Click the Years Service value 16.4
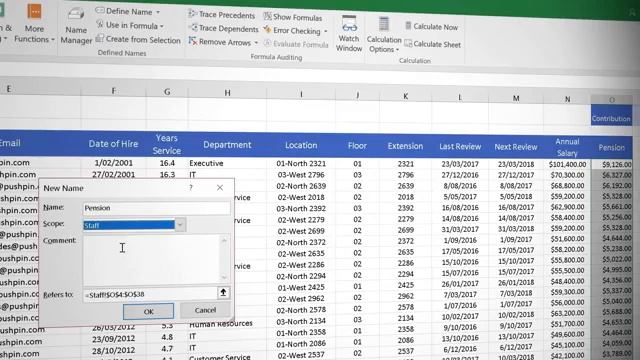The image size is (640, 360). click(x=167, y=163)
